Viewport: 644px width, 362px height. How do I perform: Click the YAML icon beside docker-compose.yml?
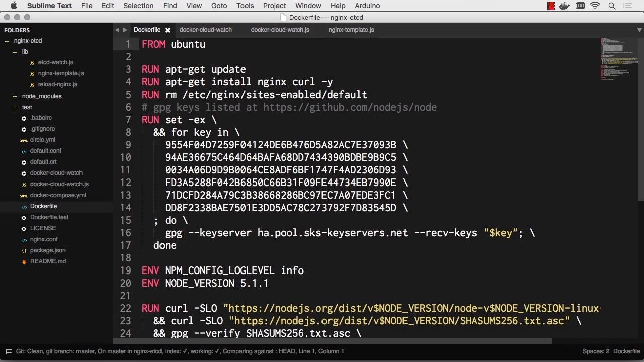point(24,196)
